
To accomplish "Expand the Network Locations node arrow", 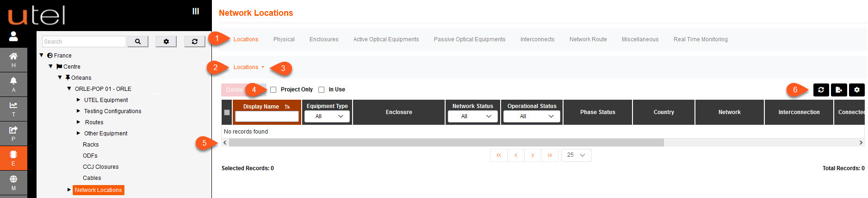I will point(69,190).
